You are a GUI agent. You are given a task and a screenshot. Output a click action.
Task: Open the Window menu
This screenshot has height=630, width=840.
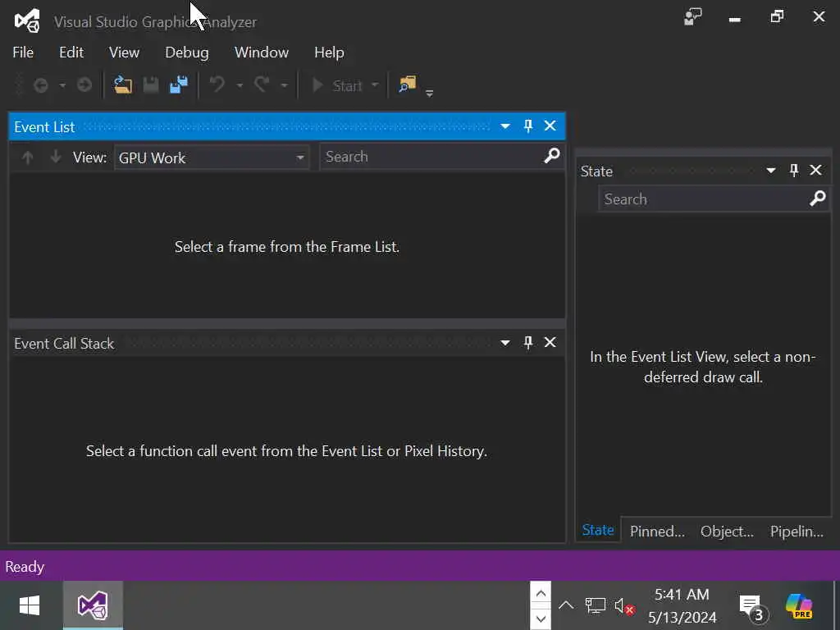(262, 52)
